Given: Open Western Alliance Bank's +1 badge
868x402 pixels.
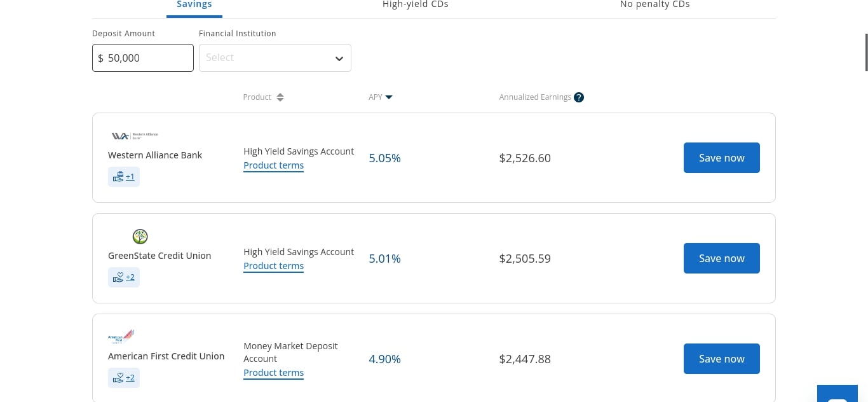Looking at the screenshot, I should 124,177.
